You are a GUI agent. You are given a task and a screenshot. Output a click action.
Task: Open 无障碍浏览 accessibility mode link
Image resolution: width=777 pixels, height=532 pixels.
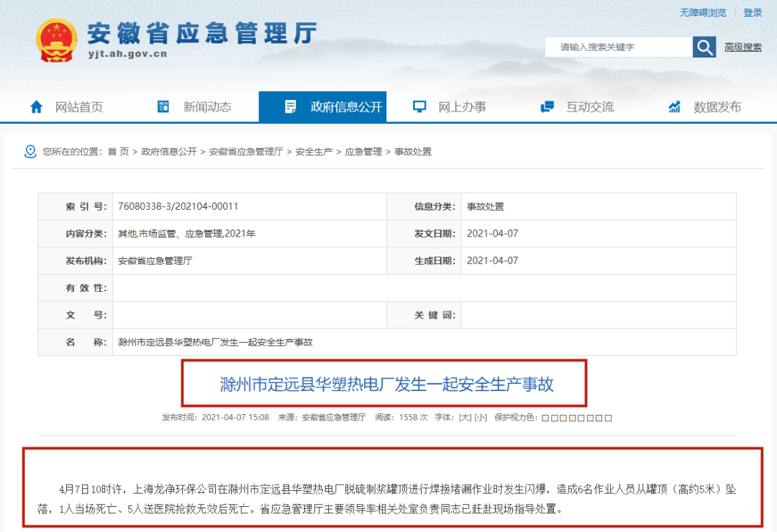pos(703,12)
